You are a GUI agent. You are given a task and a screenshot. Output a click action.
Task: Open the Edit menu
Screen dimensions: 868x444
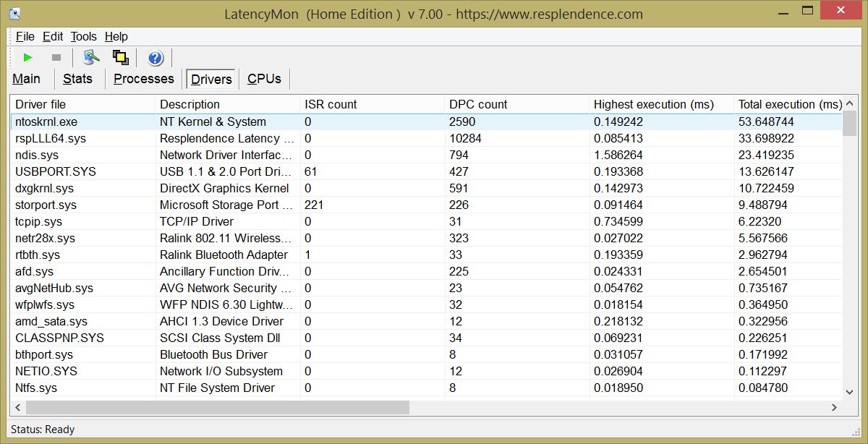point(53,36)
